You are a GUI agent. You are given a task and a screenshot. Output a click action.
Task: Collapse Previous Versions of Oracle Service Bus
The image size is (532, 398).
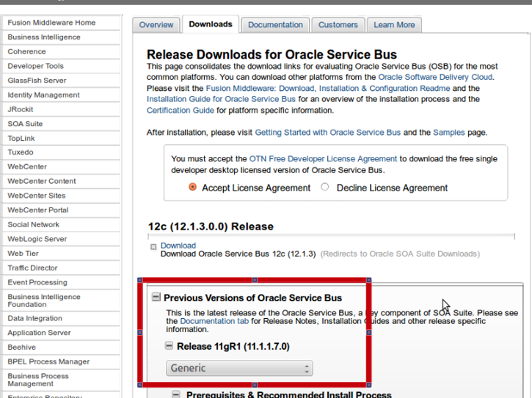156,297
